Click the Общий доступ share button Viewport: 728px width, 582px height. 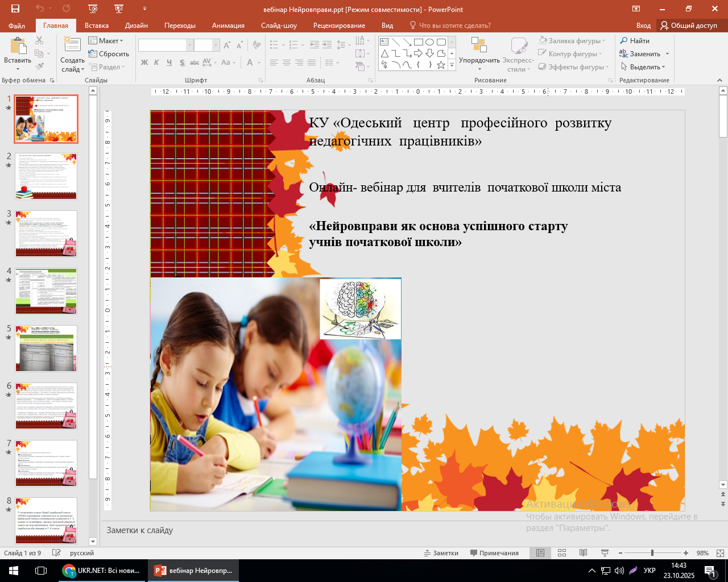(688, 26)
